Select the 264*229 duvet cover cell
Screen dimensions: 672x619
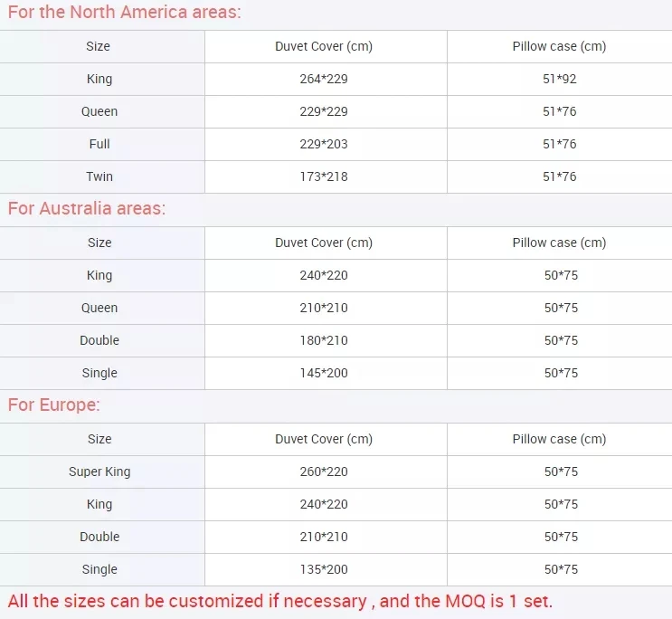[324, 79]
